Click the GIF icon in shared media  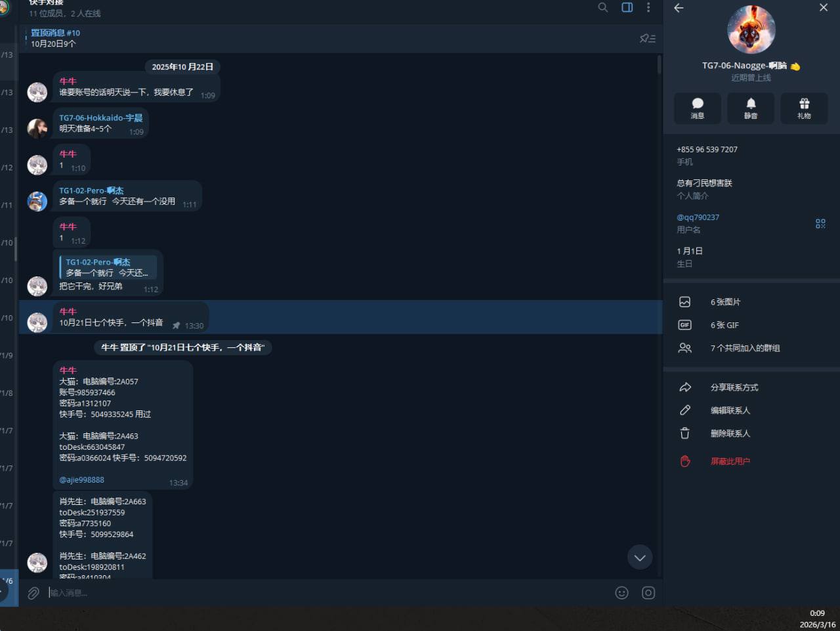pos(684,325)
